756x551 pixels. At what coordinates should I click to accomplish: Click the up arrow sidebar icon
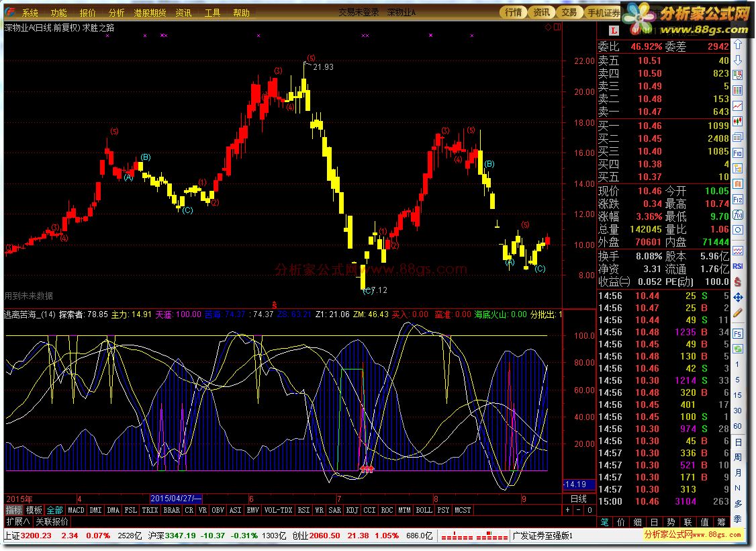click(738, 44)
